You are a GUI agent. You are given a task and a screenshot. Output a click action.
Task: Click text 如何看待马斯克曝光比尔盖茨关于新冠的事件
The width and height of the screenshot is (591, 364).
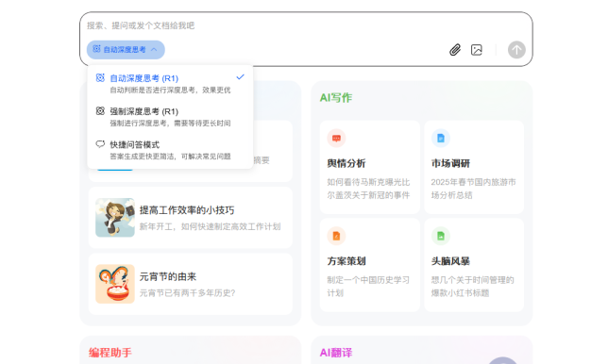[x=368, y=189]
